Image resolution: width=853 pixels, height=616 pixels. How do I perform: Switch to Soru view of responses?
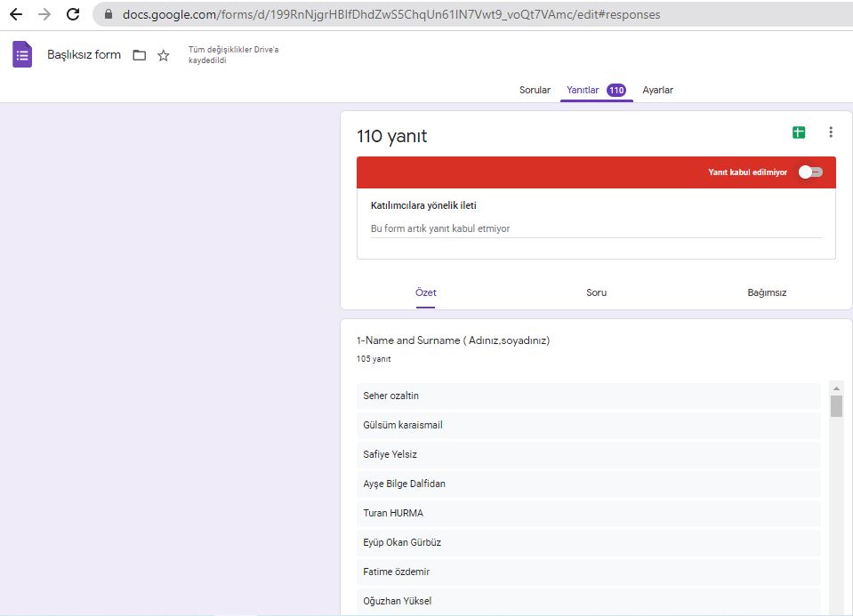pyautogui.click(x=596, y=292)
